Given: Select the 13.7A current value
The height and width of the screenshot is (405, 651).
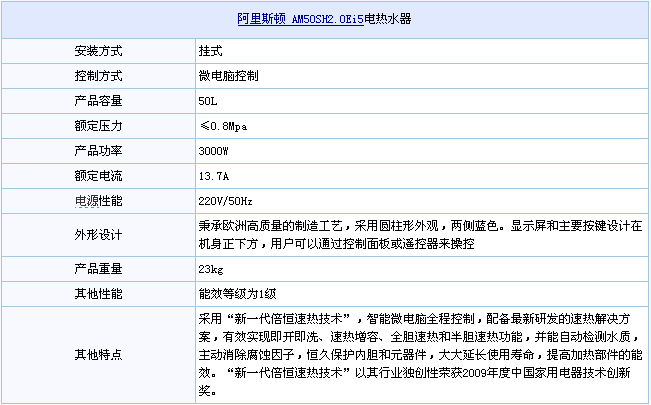Looking at the screenshot, I should click(213, 176).
